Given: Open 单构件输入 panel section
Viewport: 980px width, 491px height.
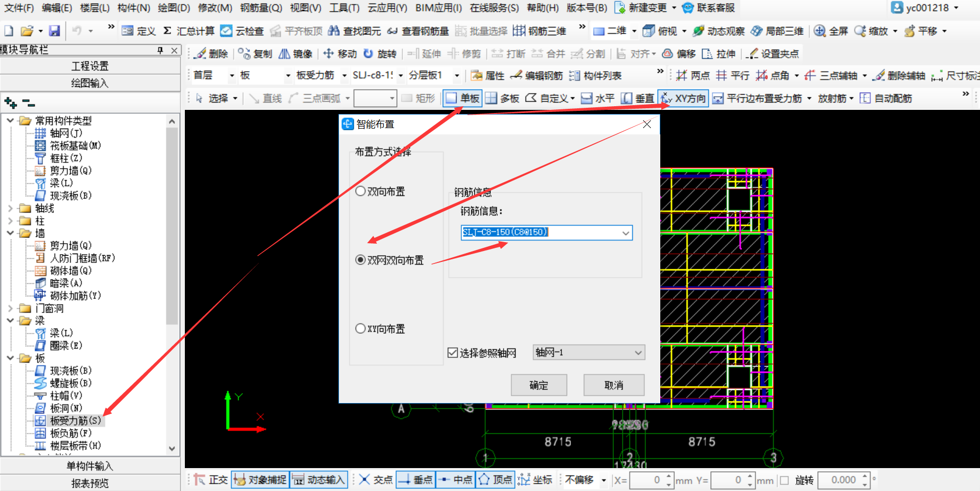Looking at the screenshot, I should coord(90,466).
